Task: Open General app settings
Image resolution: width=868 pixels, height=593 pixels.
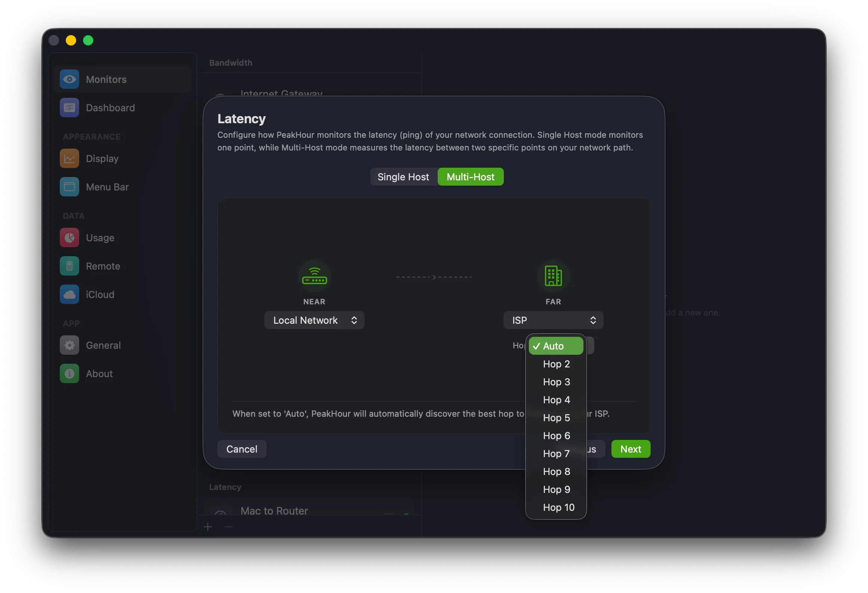Action: click(x=123, y=345)
